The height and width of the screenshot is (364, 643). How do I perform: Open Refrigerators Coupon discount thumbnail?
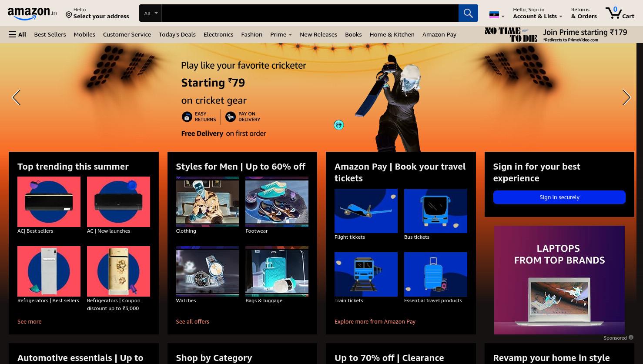118,271
